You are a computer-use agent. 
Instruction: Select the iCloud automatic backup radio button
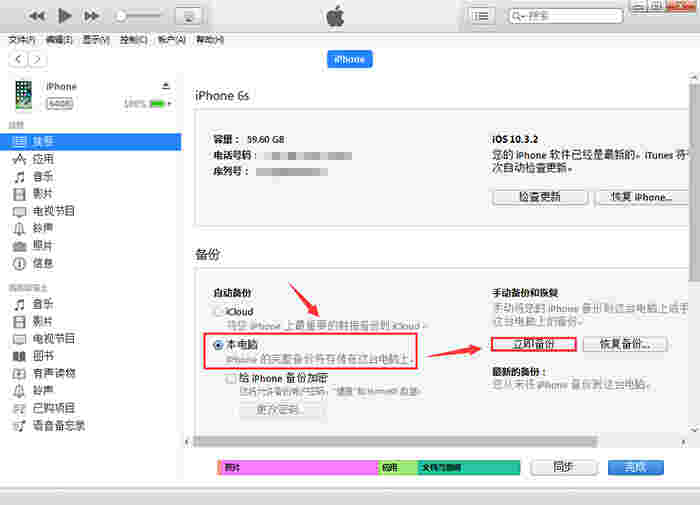click(219, 311)
